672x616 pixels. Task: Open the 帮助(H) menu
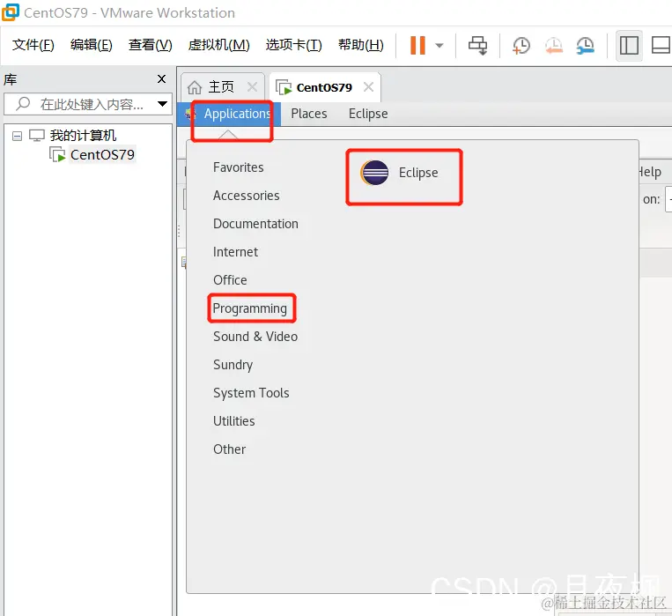[361, 45]
